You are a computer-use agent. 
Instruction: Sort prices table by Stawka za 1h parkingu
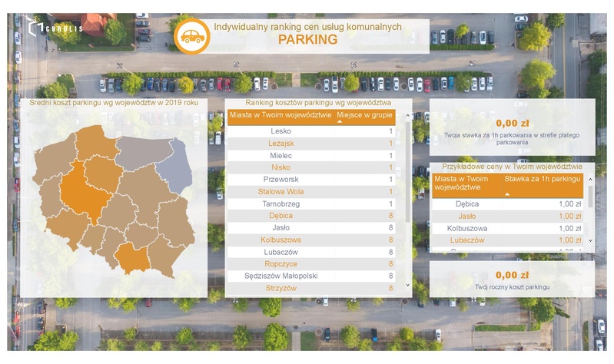coord(541,180)
